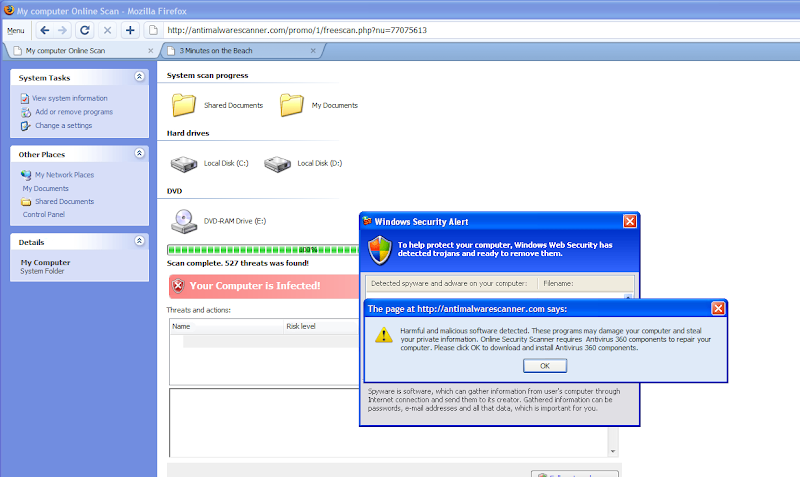Close the My computer Online Scan tab
Screen dimensions: 800x477
point(151,51)
